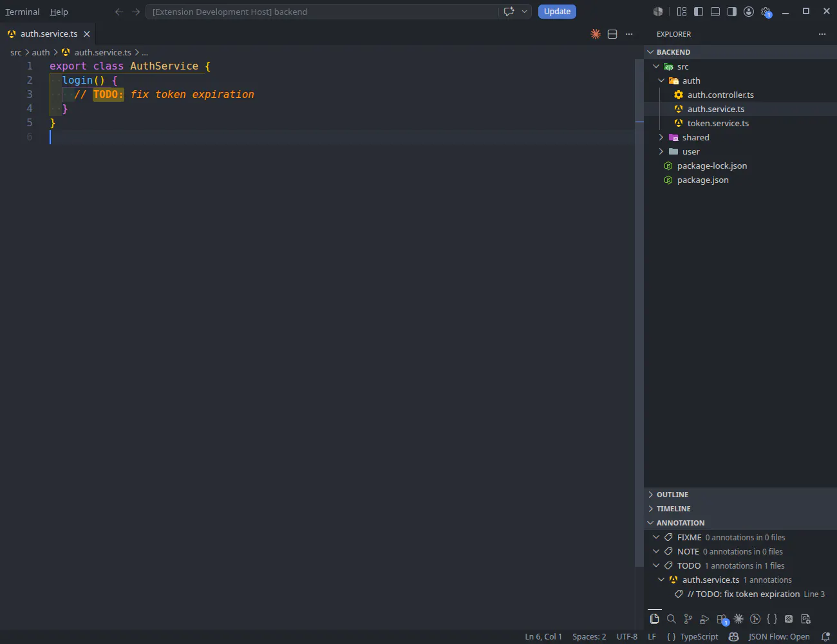837x644 pixels.
Task: Open the Accounts icon in title bar
Action: 749,12
